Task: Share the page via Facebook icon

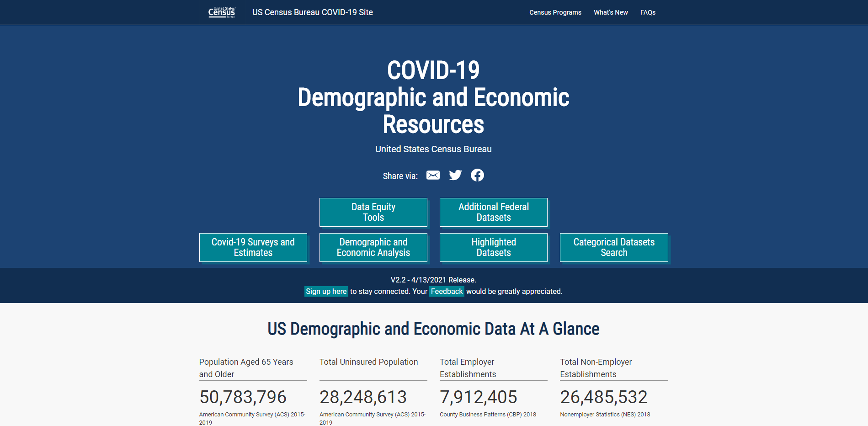Action: (477, 175)
